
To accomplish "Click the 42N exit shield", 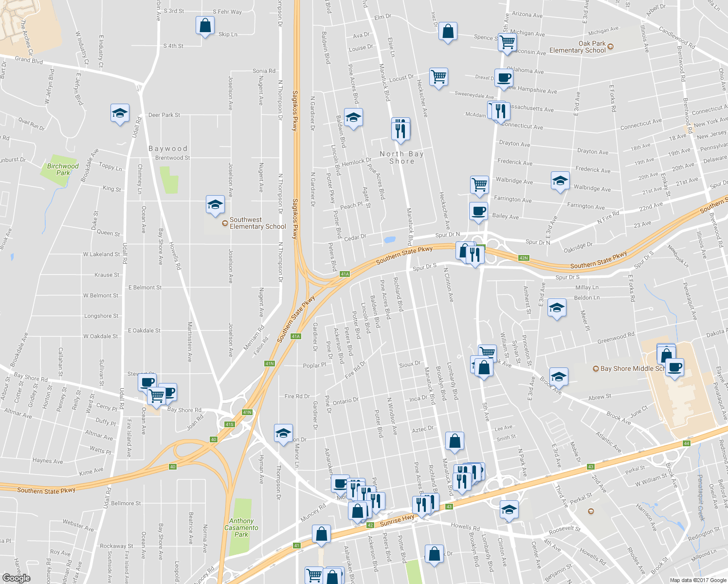I will click(524, 258).
